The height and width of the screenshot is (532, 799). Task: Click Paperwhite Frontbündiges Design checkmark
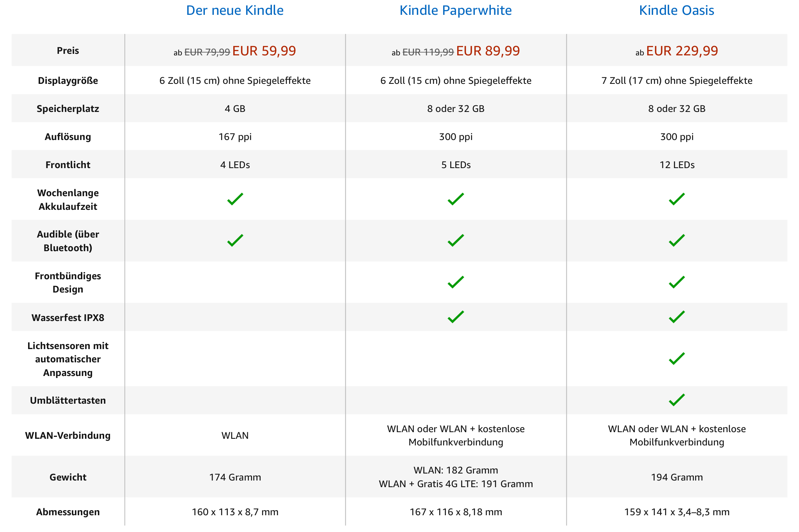coord(456,282)
